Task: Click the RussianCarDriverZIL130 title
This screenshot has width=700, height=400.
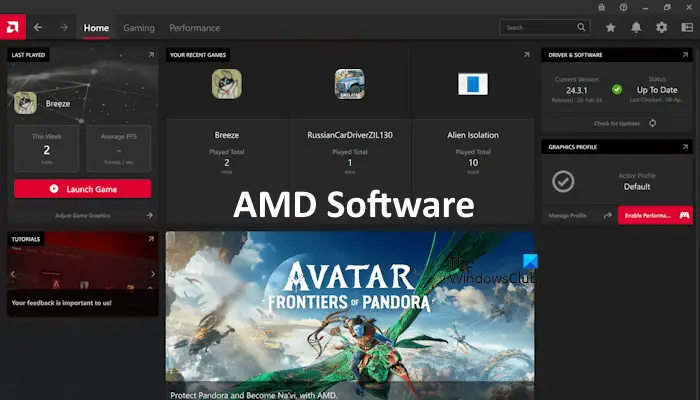Action: click(350, 135)
